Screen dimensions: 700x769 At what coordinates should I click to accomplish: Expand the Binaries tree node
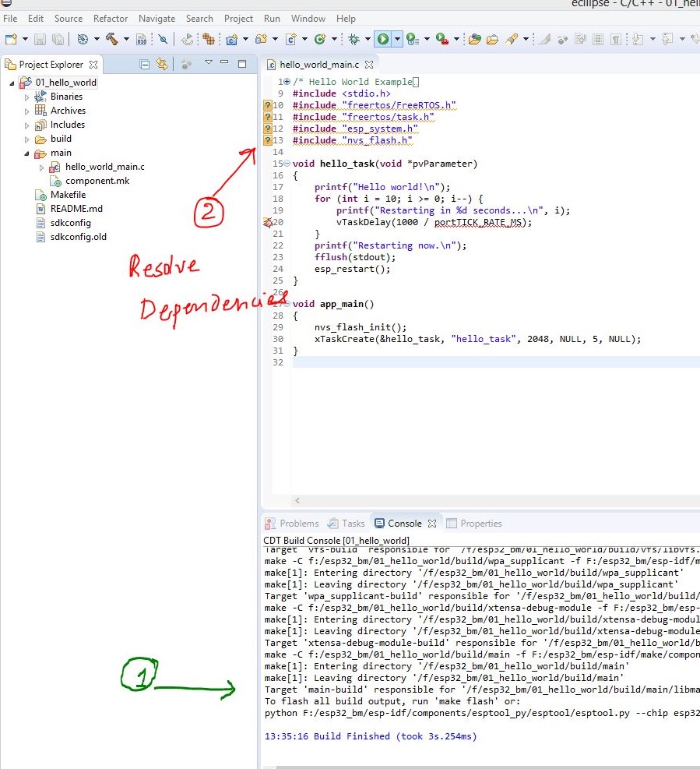pyautogui.click(x=26, y=97)
